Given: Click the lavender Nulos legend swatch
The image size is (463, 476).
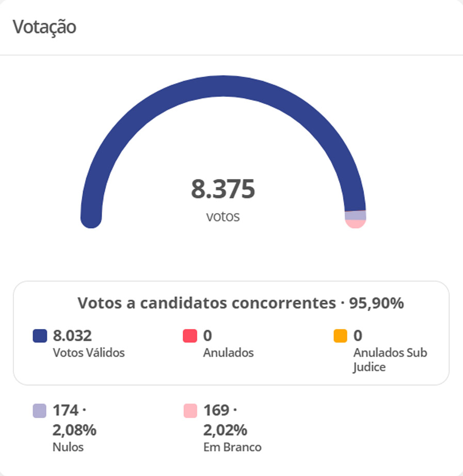Looking at the screenshot, I should click(x=40, y=411).
